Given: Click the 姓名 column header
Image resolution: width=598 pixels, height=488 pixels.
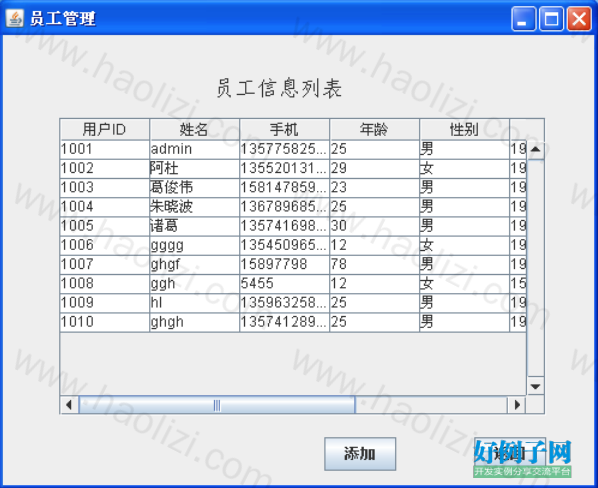Looking at the screenshot, I should [x=195, y=130].
